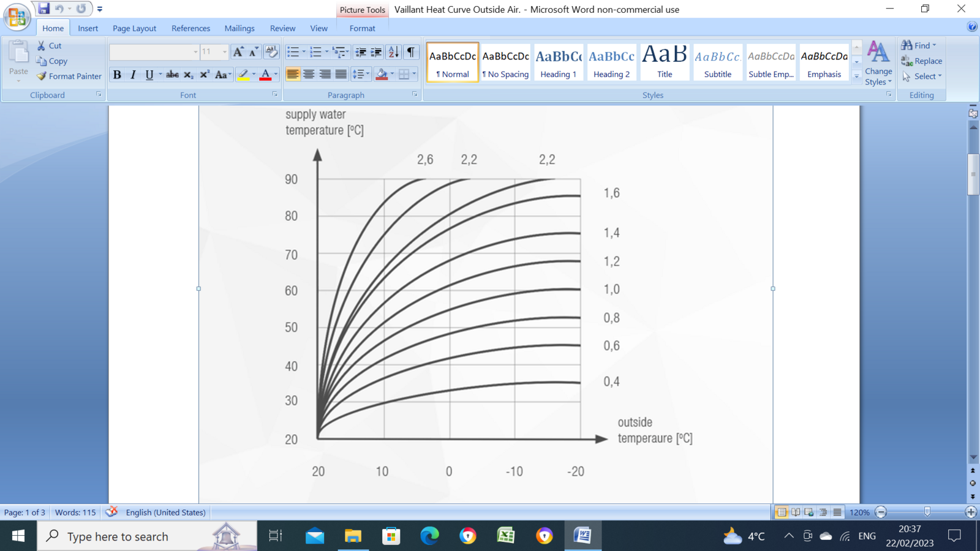Viewport: 980px width, 551px height.
Task: Toggle show paragraph marks
Action: (x=411, y=52)
